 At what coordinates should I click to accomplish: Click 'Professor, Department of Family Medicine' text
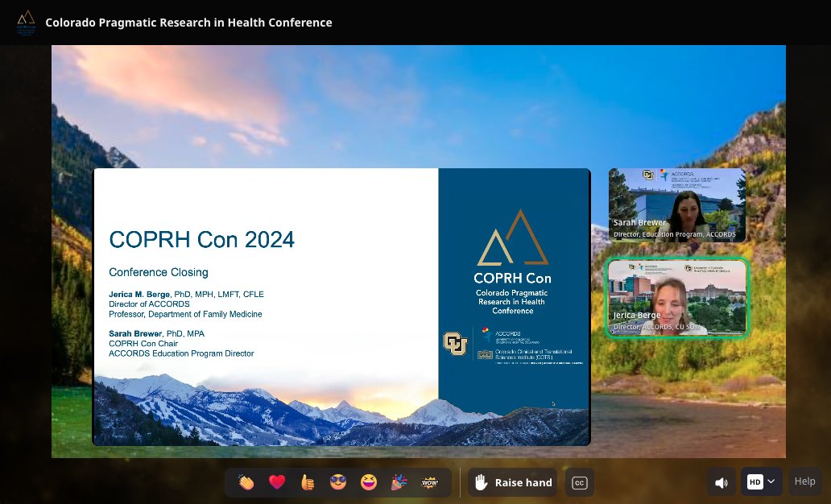tap(185, 314)
